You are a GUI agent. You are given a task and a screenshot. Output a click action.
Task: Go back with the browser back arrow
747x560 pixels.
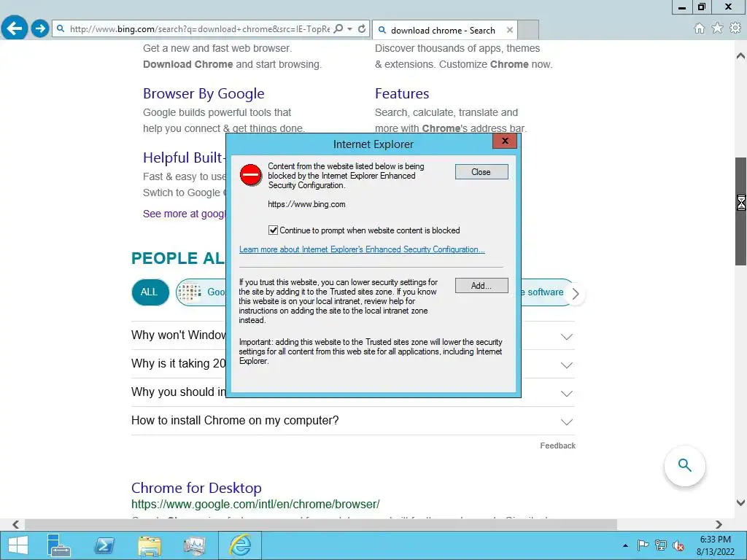coord(15,28)
